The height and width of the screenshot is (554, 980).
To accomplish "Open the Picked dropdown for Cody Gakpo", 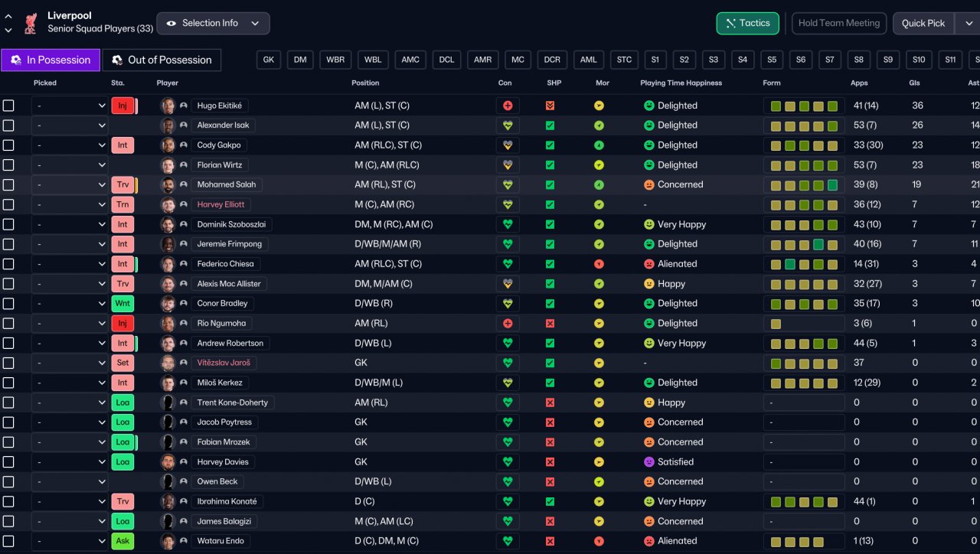I will pos(70,145).
